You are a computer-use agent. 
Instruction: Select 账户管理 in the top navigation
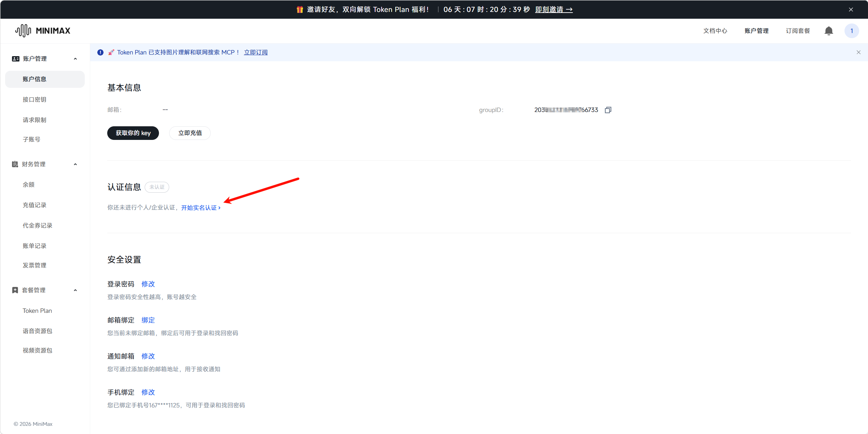coord(756,31)
